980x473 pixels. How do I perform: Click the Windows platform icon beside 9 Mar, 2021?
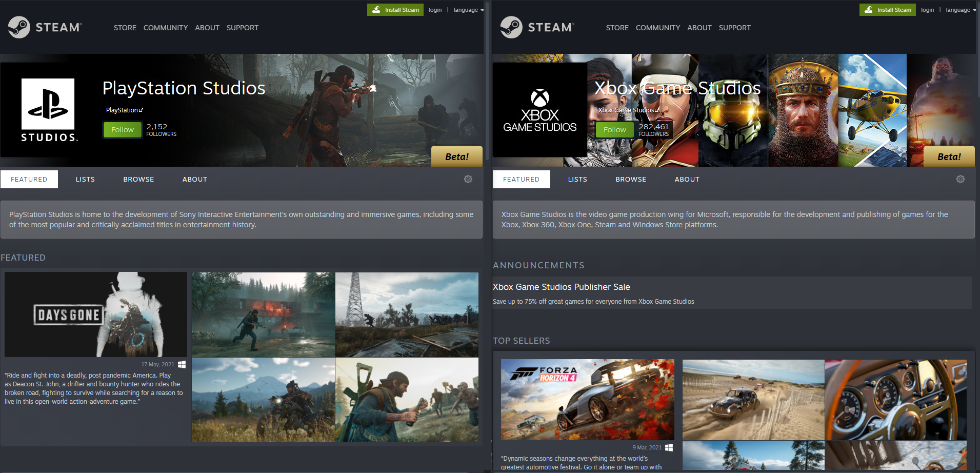pyautogui.click(x=668, y=447)
